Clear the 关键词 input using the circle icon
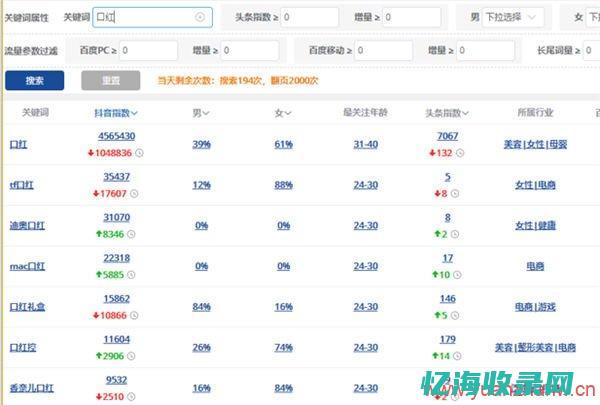This screenshot has width=600, height=405. point(200,17)
